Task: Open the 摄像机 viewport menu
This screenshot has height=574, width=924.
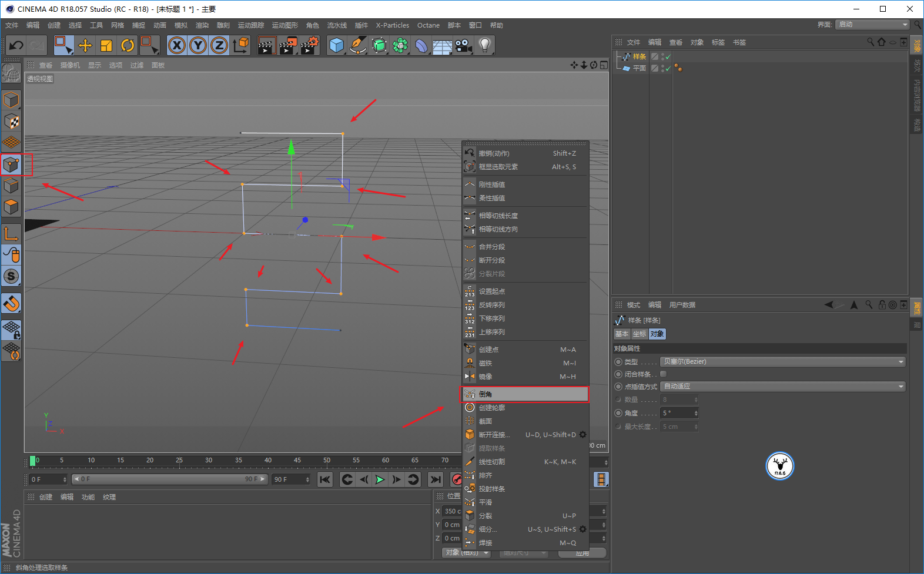Action: click(x=70, y=65)
